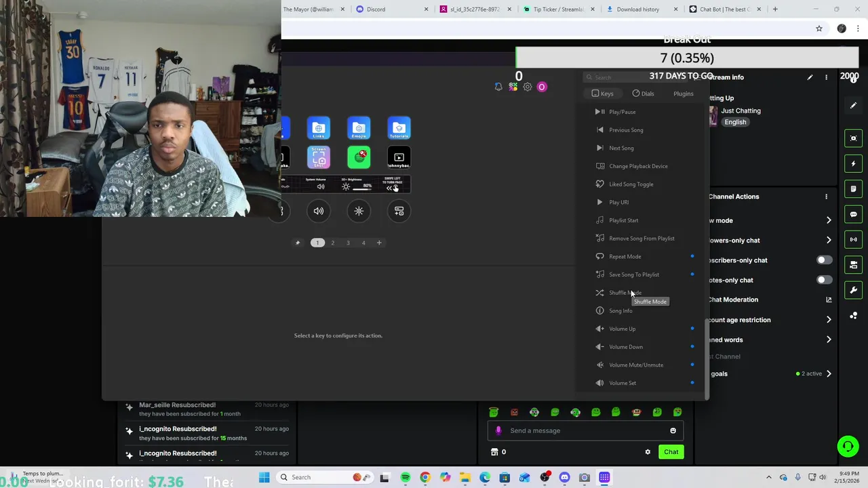The width and height of the screenshot is (868, 488).
Task: Select the Volume Set action
Action: pyautogui.click(x=622, y=383)
